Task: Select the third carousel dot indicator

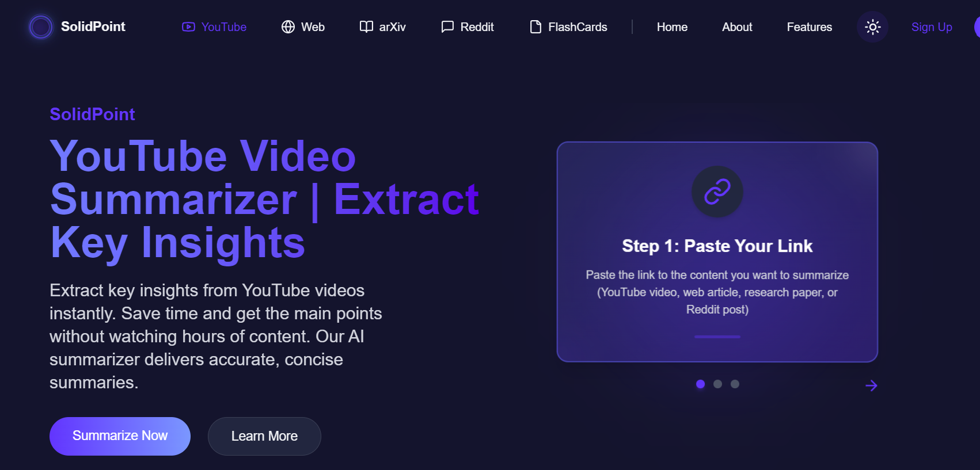Action: pos(735,384)
